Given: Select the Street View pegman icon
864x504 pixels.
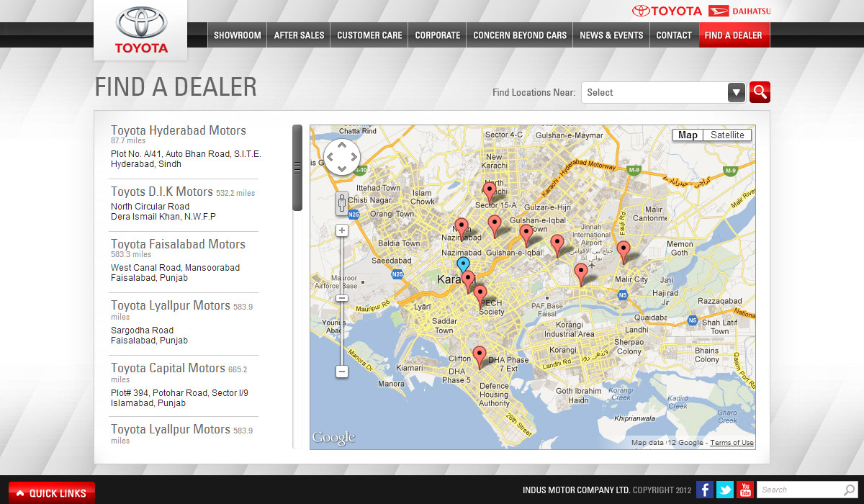Looking at the screenshot, I should [342, 203].
